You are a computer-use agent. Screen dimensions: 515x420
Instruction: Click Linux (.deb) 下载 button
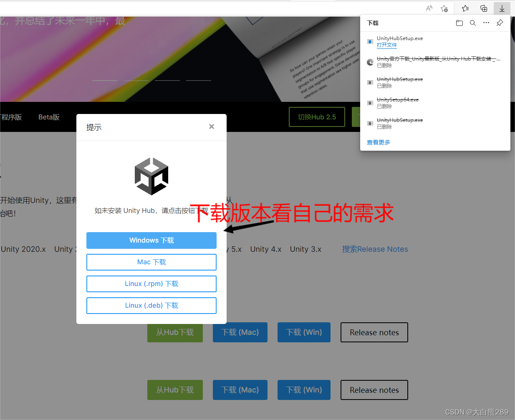coord(151,306)
